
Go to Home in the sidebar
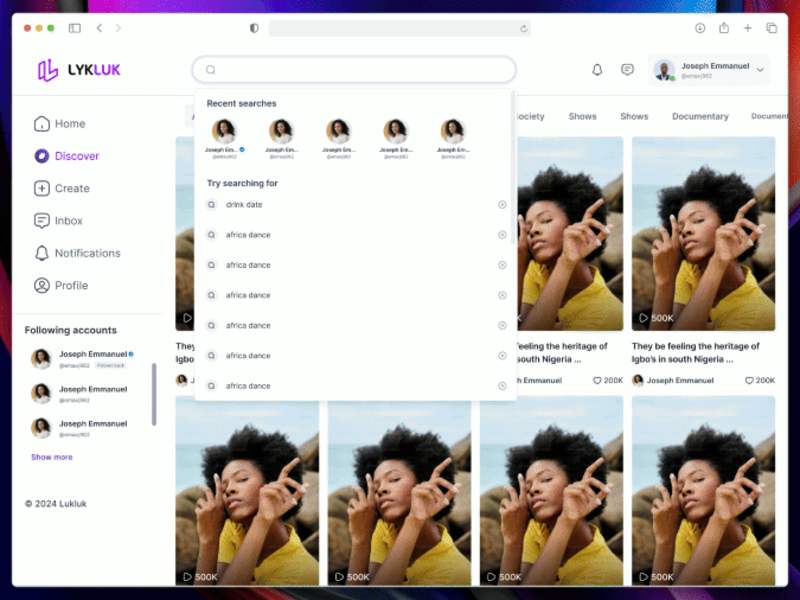coord(60,123)
